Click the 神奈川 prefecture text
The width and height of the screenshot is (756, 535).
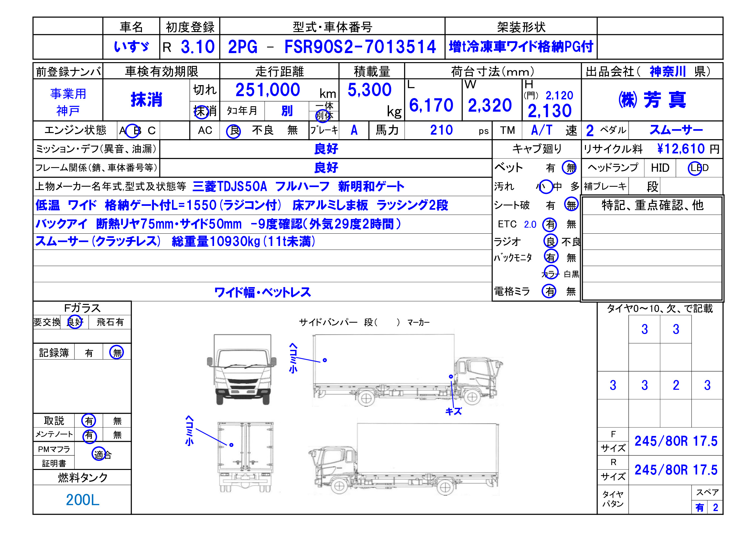pyautogui.click(x=668, y=72)
